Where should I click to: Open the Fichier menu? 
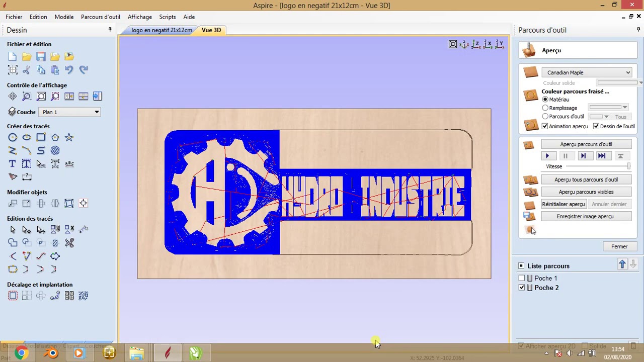pyautogui.click(x=14, y=17)
